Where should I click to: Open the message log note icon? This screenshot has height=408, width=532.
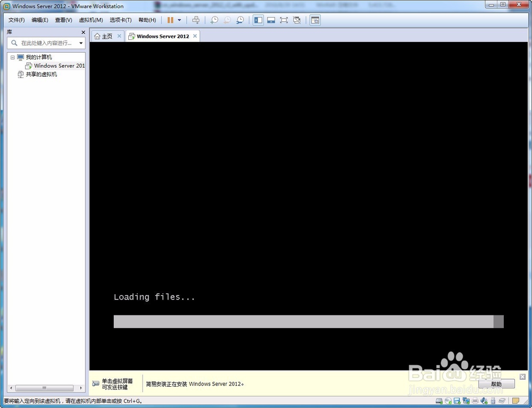(516, 401)
